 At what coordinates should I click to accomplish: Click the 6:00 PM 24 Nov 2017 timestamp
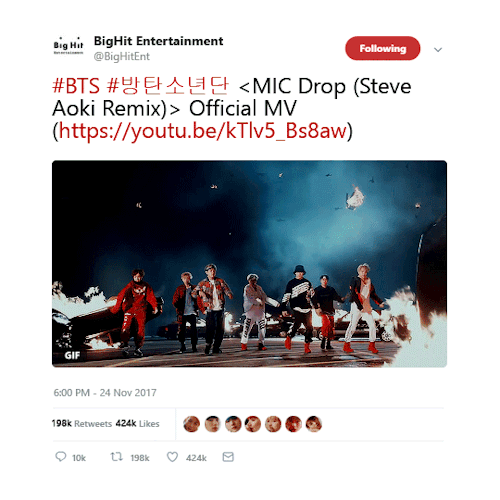pos(105,393)
